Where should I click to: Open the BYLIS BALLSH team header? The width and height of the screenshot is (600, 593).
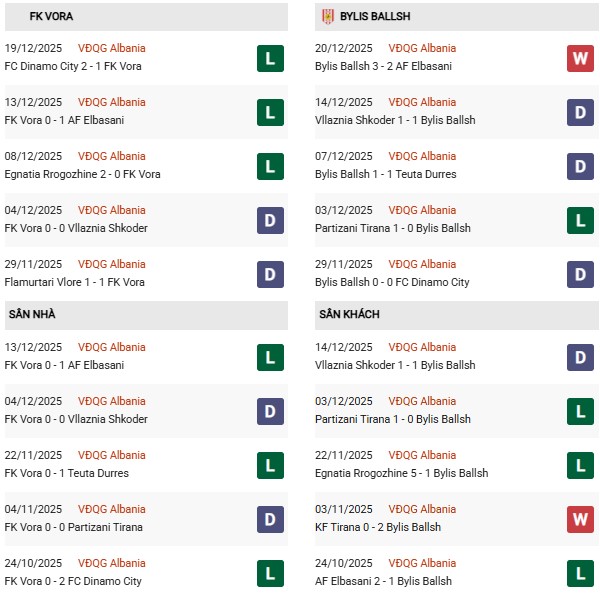pos(375,17)
